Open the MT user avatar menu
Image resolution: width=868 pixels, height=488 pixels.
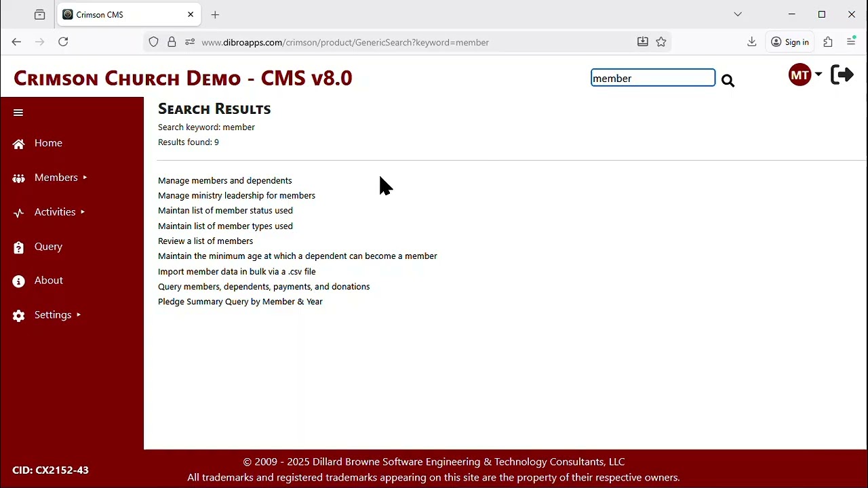coord(800,75)
